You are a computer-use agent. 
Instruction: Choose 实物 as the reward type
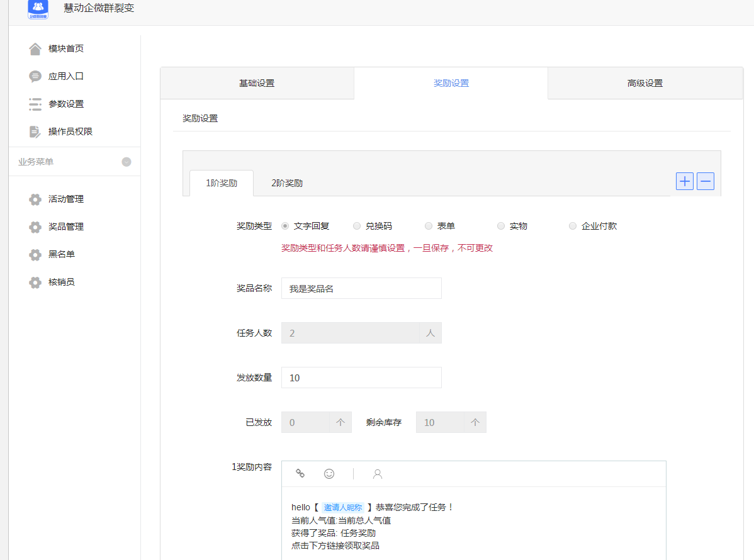point(501,225)
